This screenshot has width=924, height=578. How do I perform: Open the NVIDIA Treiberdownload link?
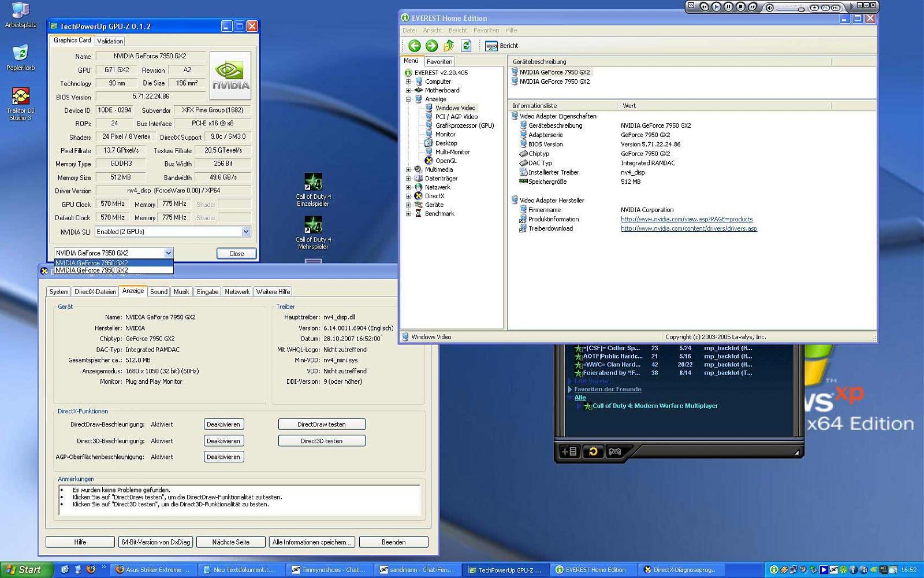coord(688,229)
